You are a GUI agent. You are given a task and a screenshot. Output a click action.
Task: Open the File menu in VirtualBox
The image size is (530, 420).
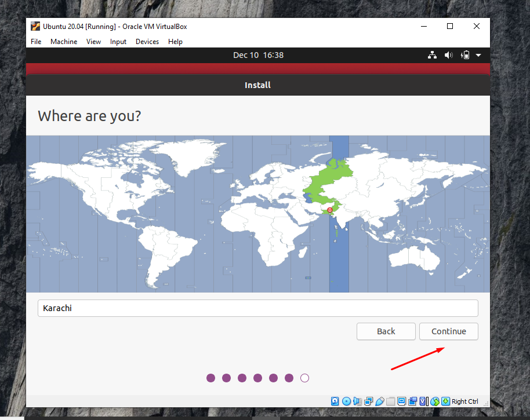[36, 42]
